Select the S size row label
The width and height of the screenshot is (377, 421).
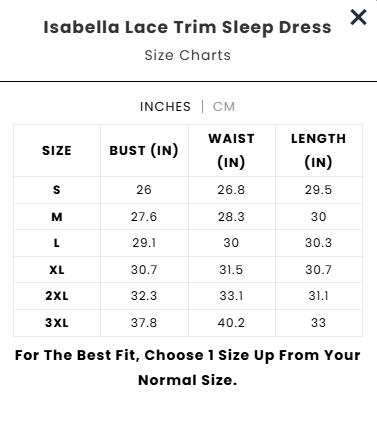pyautogui.click(x=57, y=190)
